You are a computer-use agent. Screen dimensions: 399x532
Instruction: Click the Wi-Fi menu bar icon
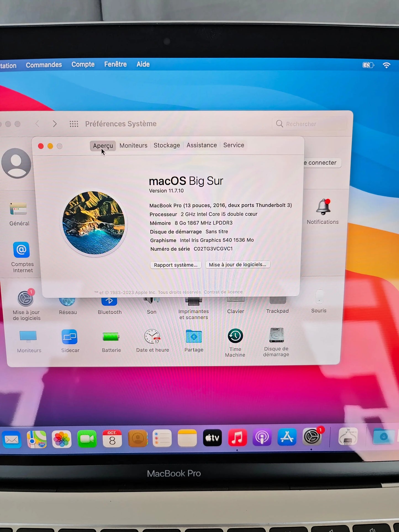pyautogui.click(x=387, y=65)
